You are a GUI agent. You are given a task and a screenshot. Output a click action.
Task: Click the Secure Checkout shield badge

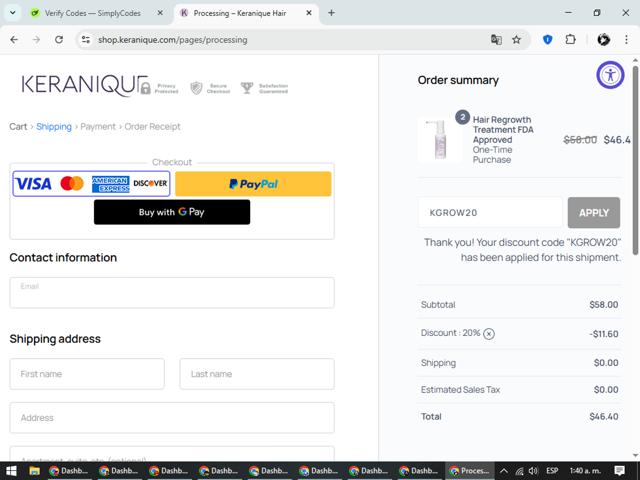click(x=210, y=88)
